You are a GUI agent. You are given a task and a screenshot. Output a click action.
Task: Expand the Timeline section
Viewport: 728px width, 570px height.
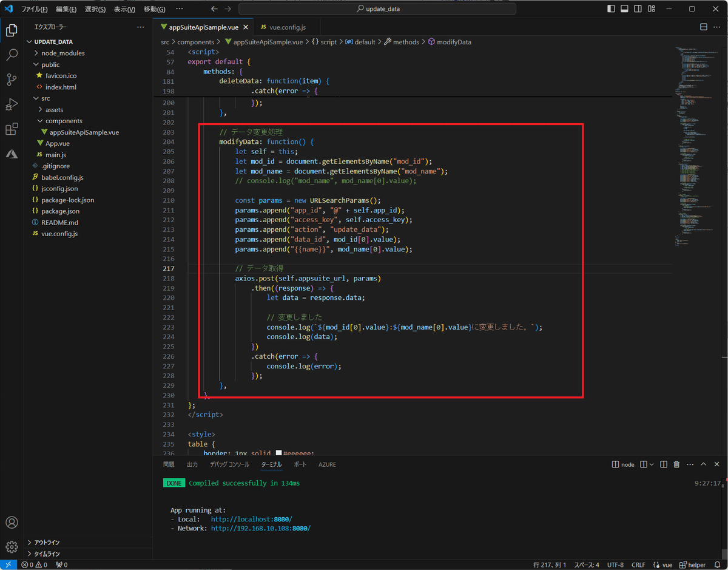tap(88, 554)
